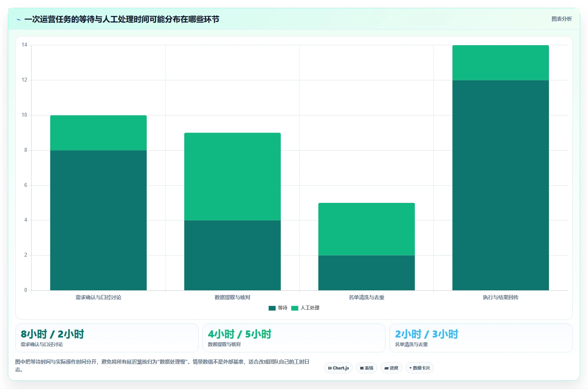The height and width of the screenshot is (389, 588).
Task: Click the light 人工处理 bar segment for 数据提取与核对
Action: point(233,176)
